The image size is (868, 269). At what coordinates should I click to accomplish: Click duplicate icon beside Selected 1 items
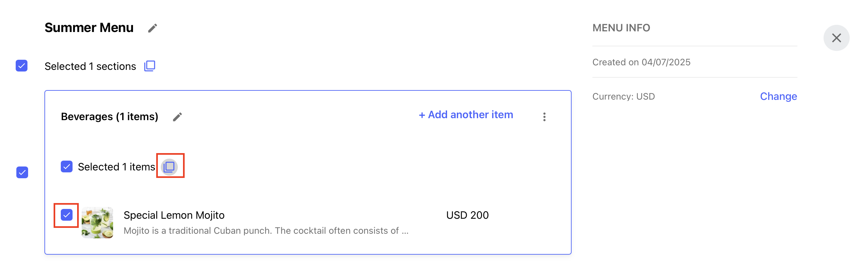click(x=169, y=166)
